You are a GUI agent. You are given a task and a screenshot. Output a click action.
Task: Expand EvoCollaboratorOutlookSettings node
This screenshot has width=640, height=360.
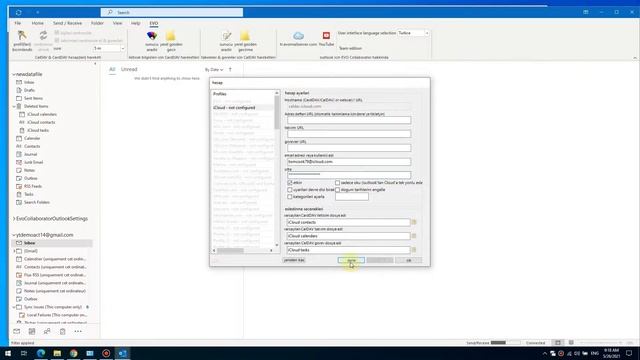tap(14, 219)
